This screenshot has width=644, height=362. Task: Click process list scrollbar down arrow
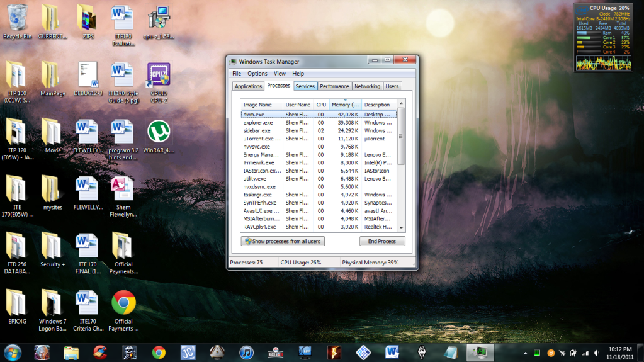click(x=401, y=228)
